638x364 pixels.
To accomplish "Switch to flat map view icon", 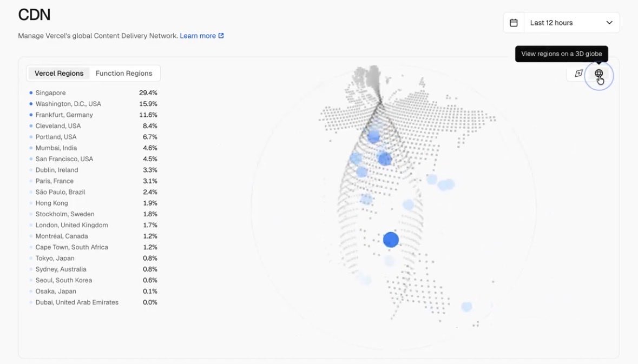I will click(x=578, y=74).
